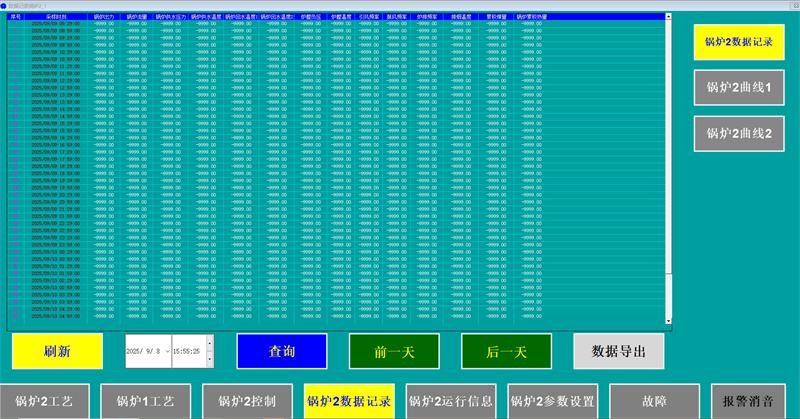Click the time field showing 15:55:25
Image resolution: width=800 pixels, height=419 pixels.
186,352
